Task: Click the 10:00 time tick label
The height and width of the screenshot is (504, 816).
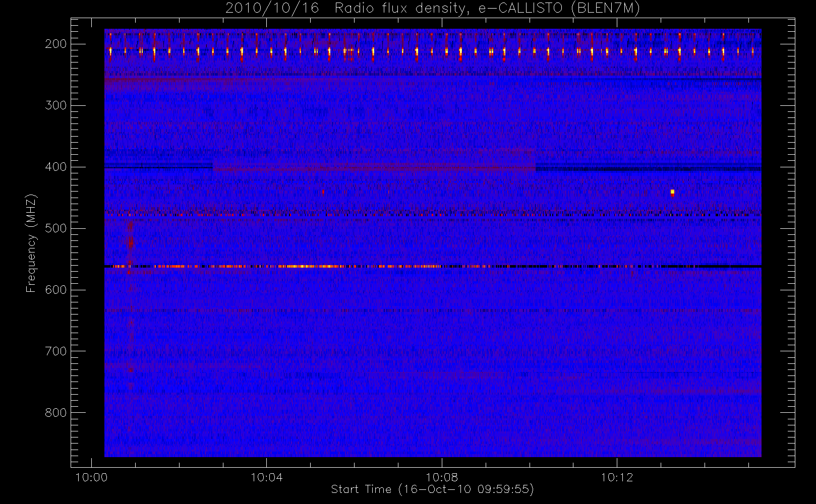Action: point(91,477)
